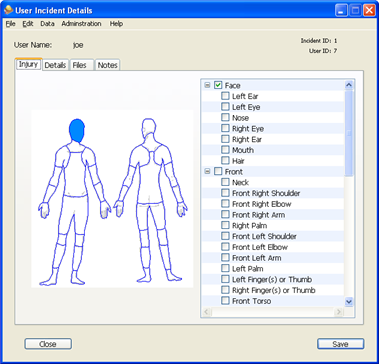Switch to the Files tab
Screen dimensions: 379x364
(81, 65)
